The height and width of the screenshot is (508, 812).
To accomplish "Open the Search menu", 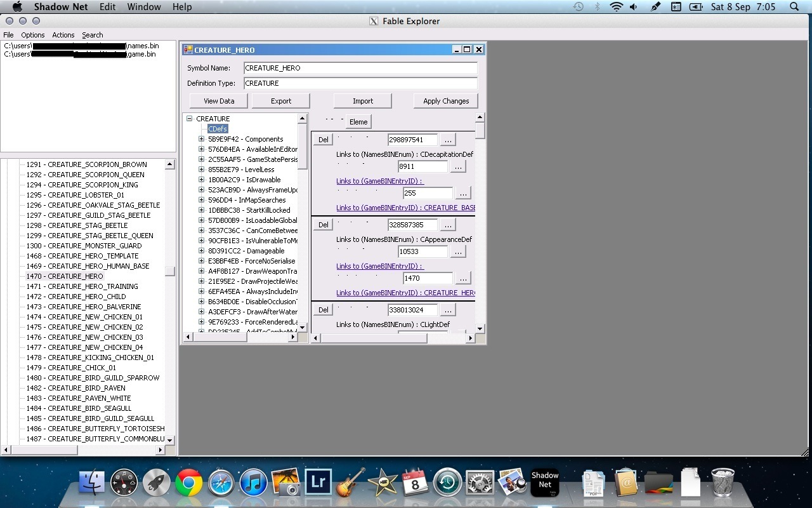I will 92,35.
